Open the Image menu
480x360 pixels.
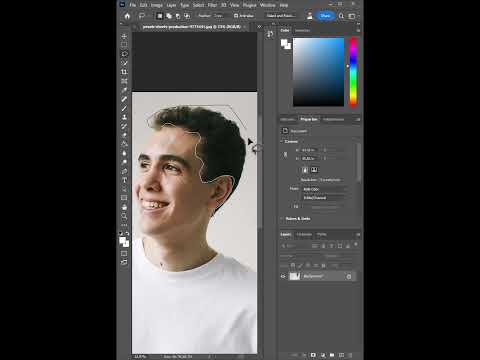(x=157, y=5)
